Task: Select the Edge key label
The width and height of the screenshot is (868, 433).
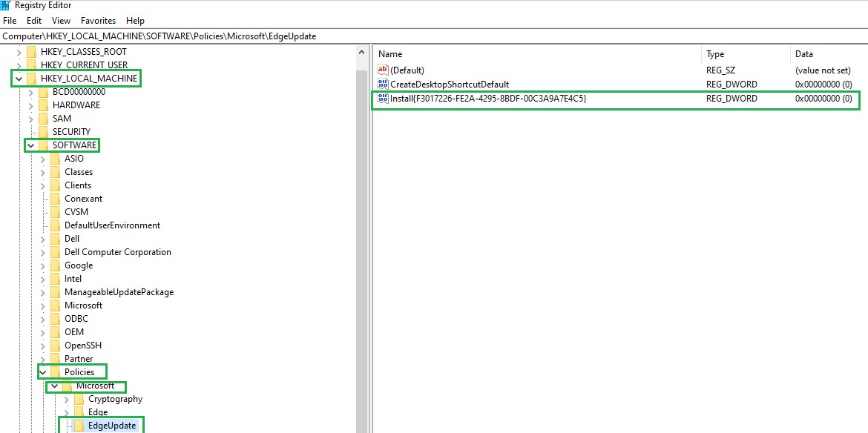Action: [98, 412]
